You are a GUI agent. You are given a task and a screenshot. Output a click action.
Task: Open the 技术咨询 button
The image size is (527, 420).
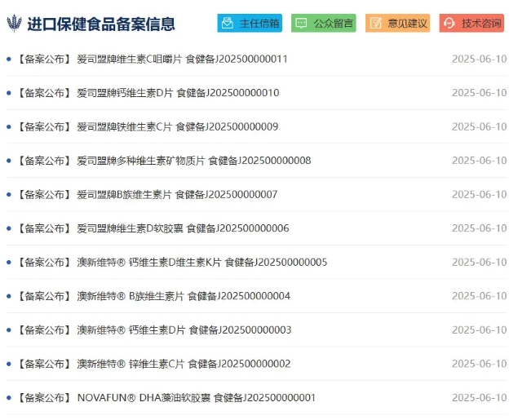coord(472,23)
